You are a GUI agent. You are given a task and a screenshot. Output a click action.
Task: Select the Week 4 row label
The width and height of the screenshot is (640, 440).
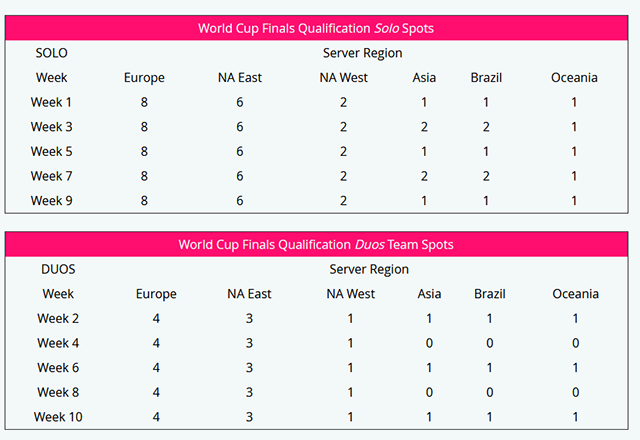coord(58,343)
